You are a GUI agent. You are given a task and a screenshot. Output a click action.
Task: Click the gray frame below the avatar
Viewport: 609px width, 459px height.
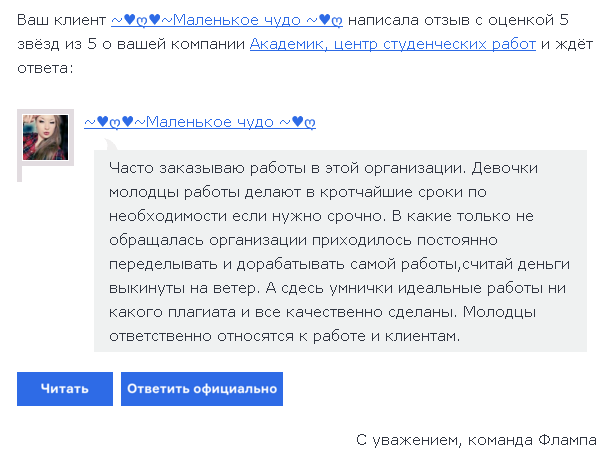point(20,174)
